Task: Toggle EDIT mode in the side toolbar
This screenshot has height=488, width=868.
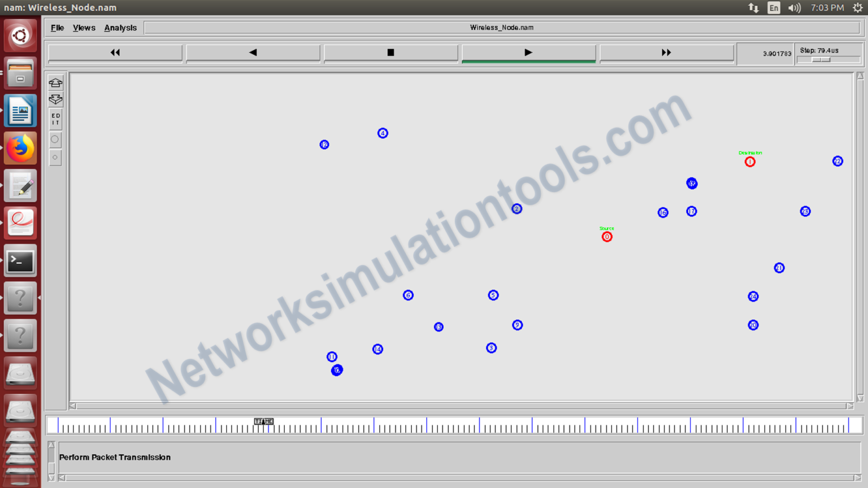Action: 55,118
